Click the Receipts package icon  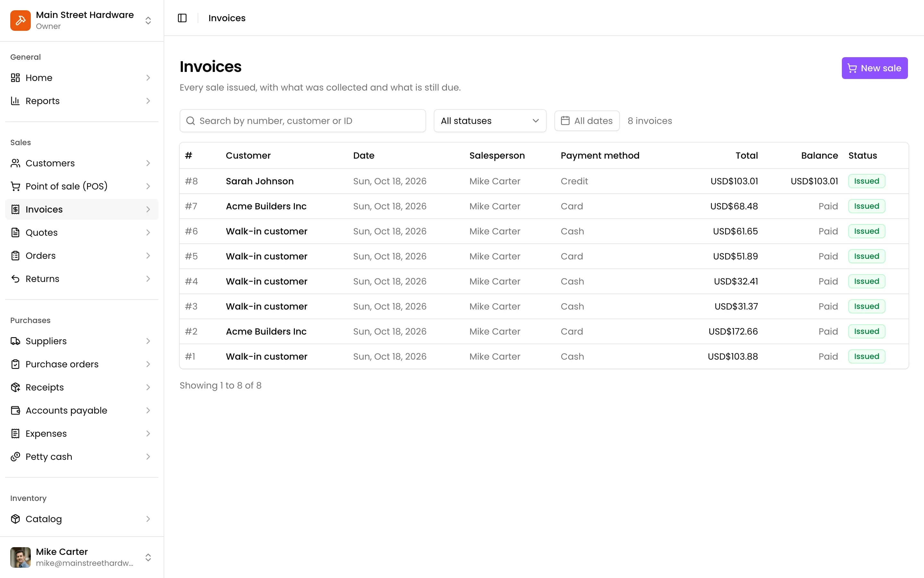15,387
